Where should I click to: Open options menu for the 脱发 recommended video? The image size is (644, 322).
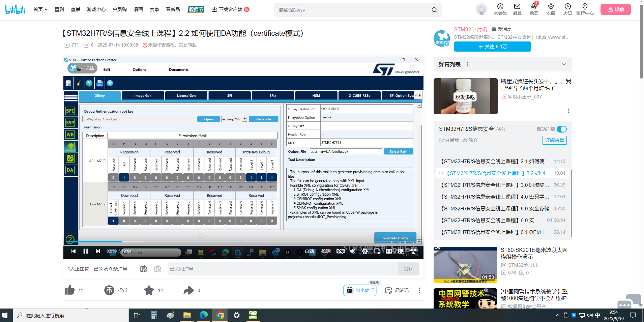(x=568, y=111)
